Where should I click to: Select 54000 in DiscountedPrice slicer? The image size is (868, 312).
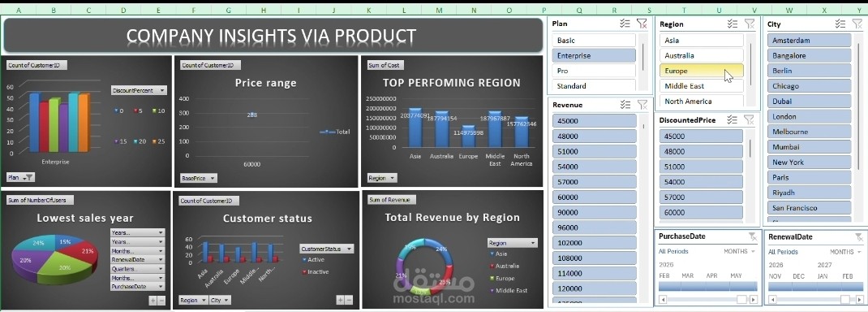(701, 182)
